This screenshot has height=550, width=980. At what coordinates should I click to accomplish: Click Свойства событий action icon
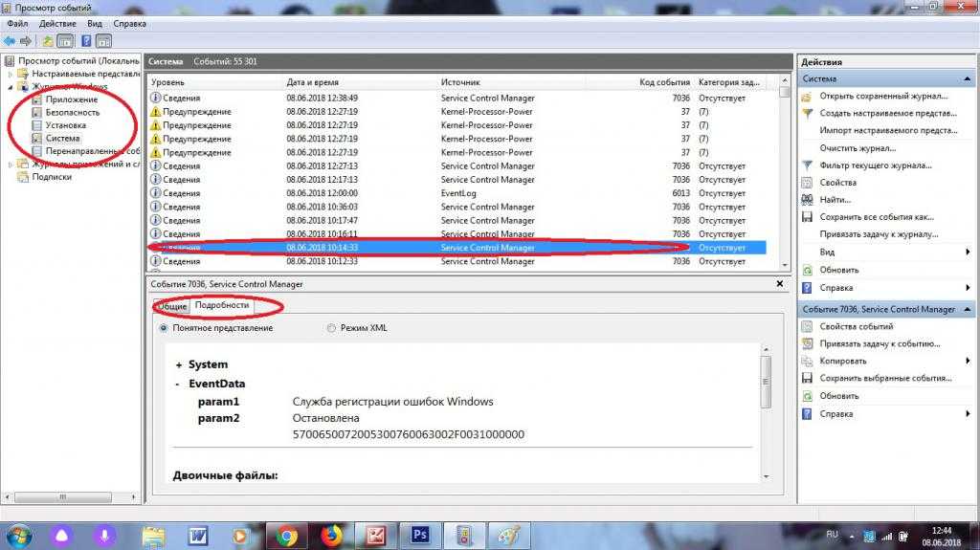[x=808, y=326]
